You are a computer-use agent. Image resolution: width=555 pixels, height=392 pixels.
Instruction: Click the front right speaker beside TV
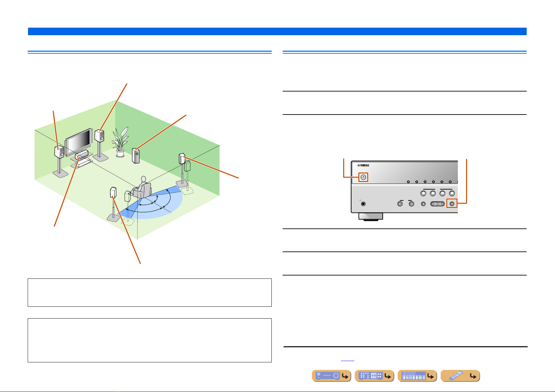tap(99, 136)
